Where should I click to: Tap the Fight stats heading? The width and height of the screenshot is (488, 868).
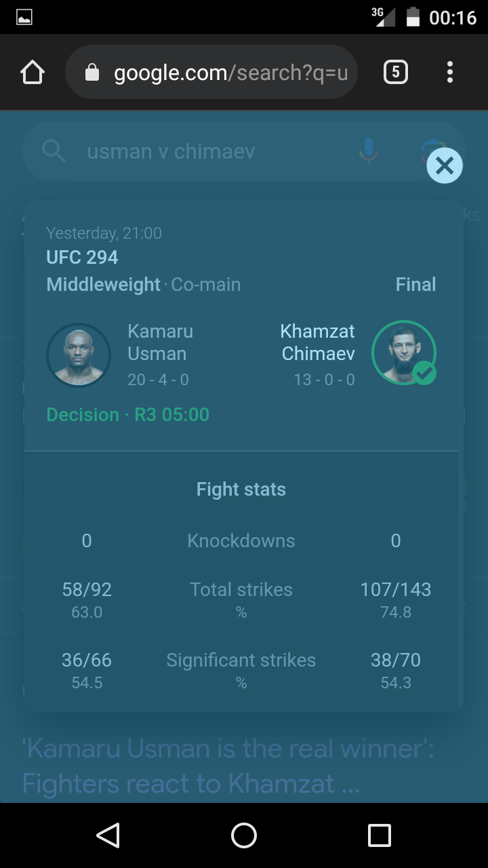point(241,490)
